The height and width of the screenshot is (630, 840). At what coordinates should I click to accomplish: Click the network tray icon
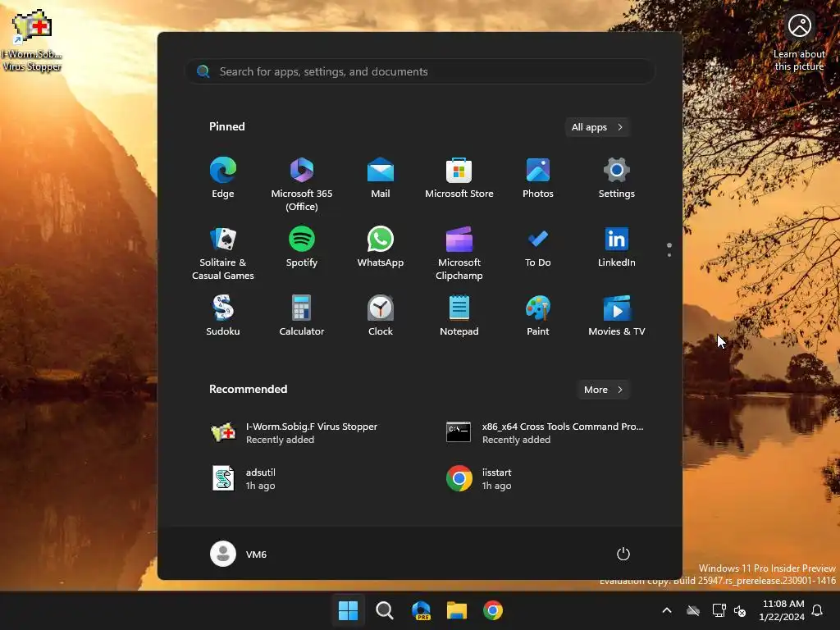[719, 610]
